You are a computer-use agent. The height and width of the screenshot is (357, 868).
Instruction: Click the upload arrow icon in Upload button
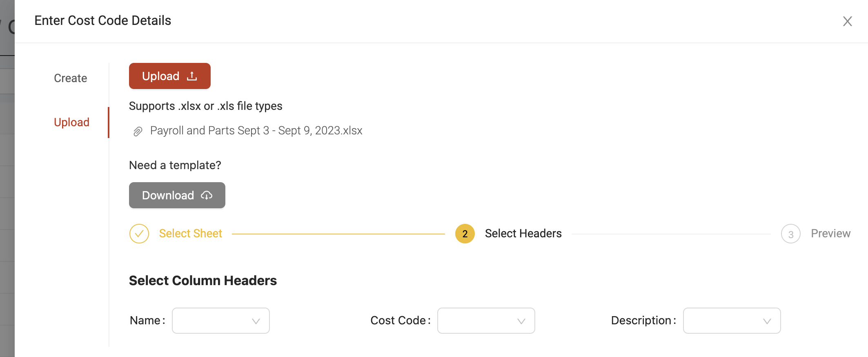[192, 76]
